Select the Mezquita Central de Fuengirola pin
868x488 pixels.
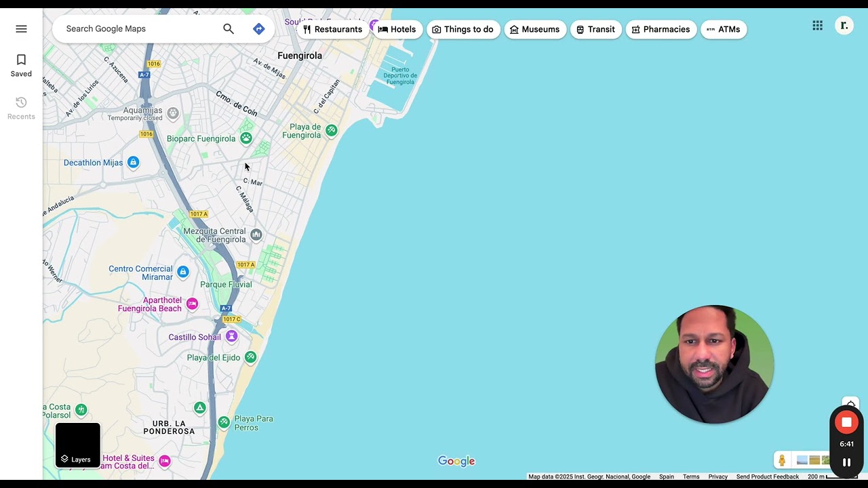[x=256, y=235]
